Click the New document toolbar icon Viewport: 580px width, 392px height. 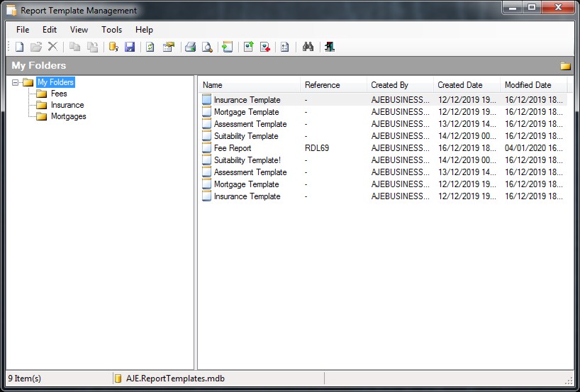20,47
